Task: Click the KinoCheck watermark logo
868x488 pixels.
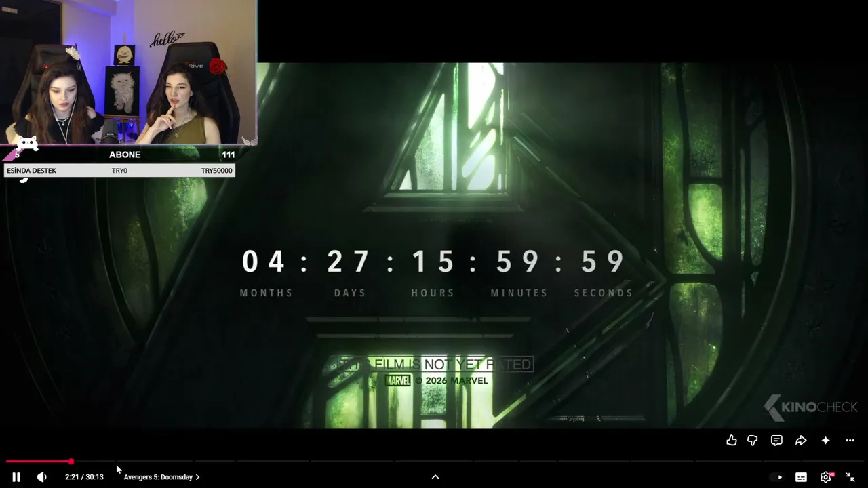Action: (811, 407)
